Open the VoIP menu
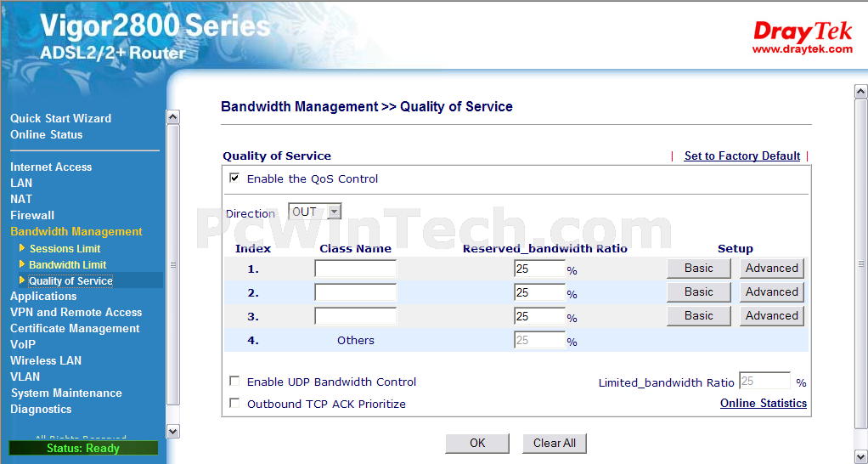This screenshot has width=868, height=464. pos(23,344)
